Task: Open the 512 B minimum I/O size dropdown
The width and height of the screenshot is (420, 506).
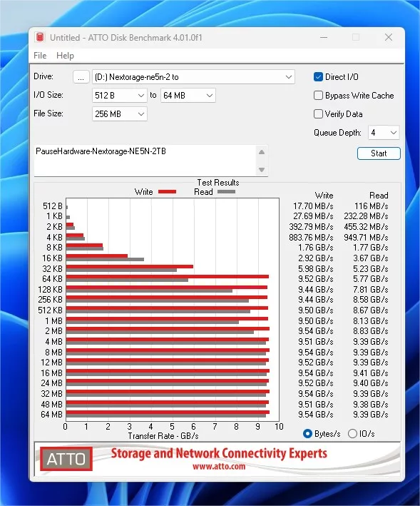Action: tap(120, 96)
